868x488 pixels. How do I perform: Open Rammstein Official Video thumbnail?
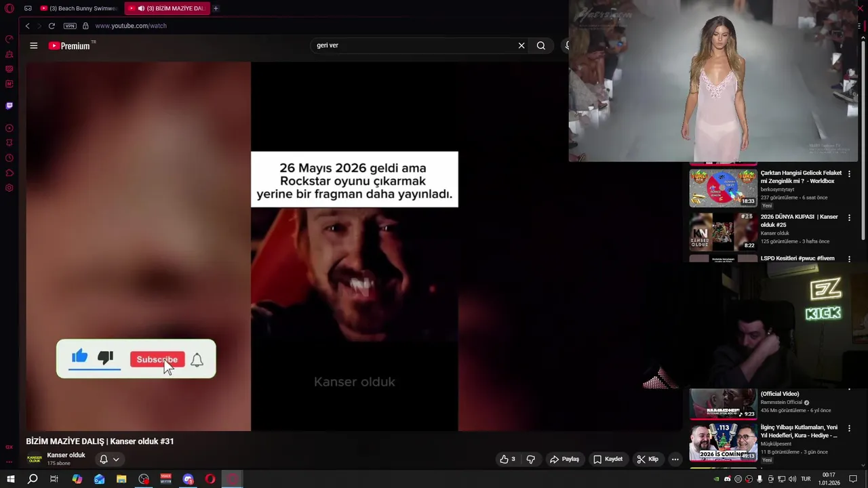click(x=723, y=404)
